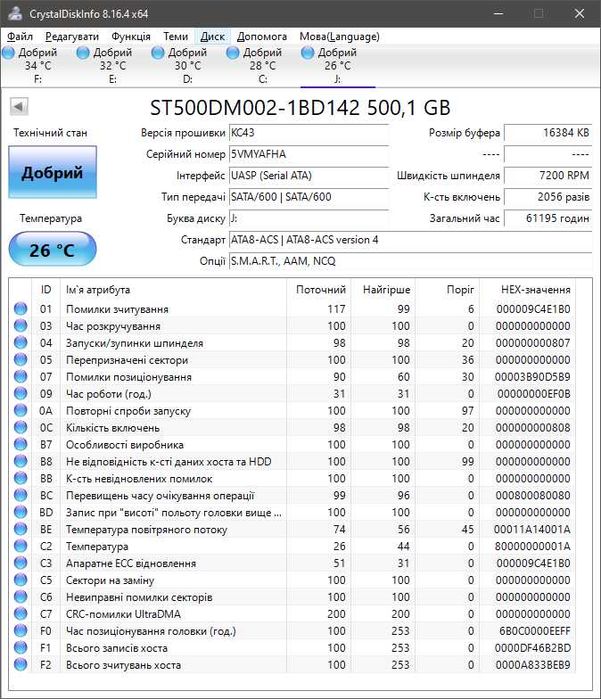Click the status orb for attribute C5

pos(21,580)
